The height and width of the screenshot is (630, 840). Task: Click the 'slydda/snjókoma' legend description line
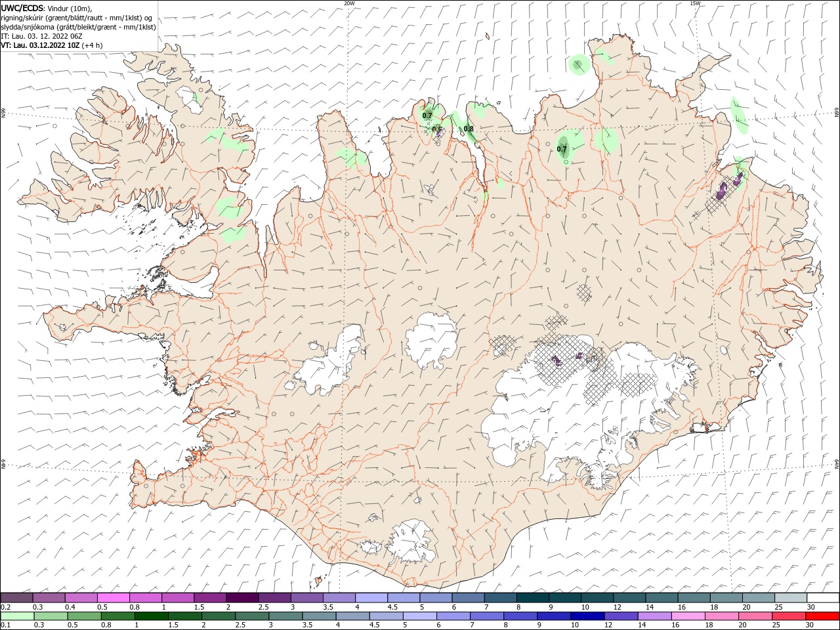78,26
